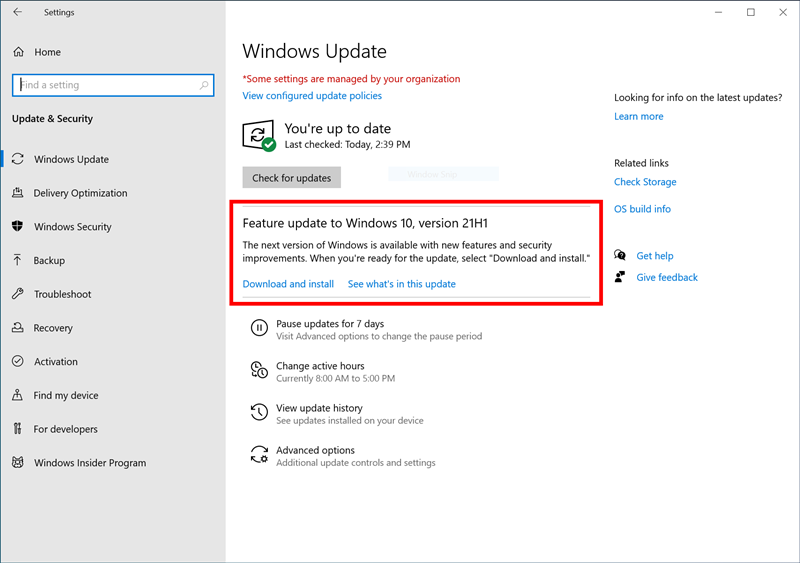Open the Recovery section
Image resolution: width=800 pixels, height=563 pixels.
(x=53, y=328)
